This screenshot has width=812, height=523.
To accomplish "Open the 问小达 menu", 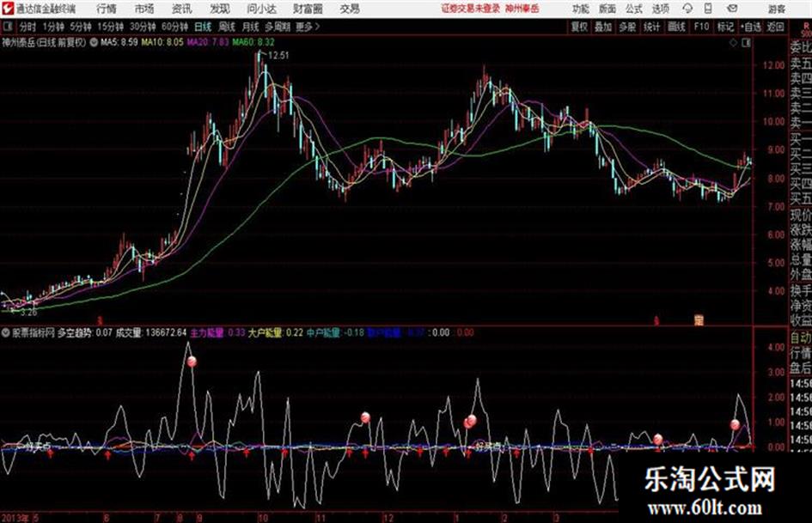I will [x=261, y=9].
